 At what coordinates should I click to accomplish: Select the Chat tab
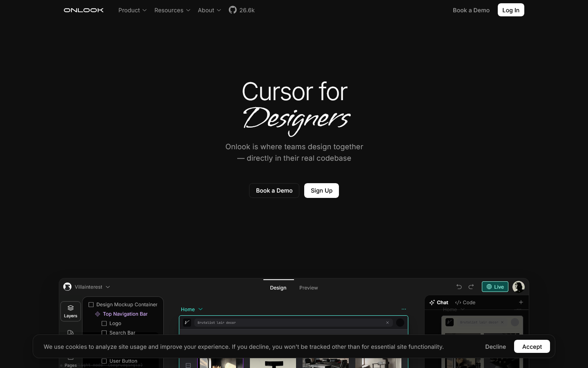point(439,303)
